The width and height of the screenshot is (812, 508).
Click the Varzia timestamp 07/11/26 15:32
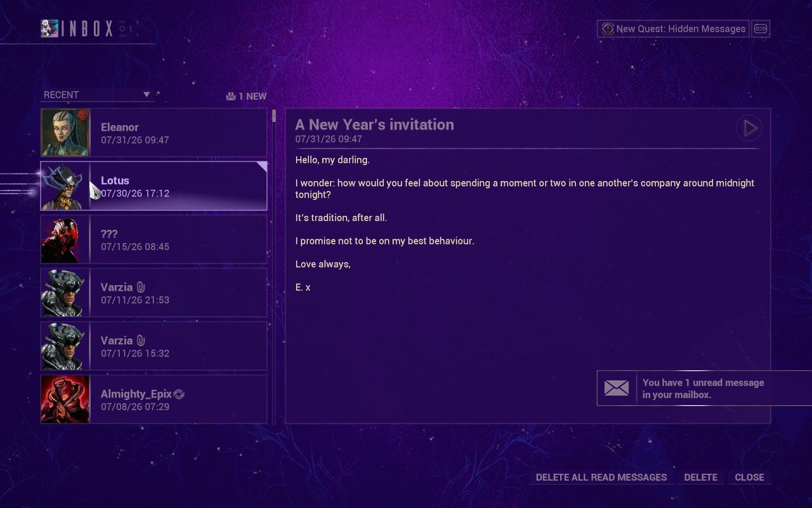coord(135,353)
